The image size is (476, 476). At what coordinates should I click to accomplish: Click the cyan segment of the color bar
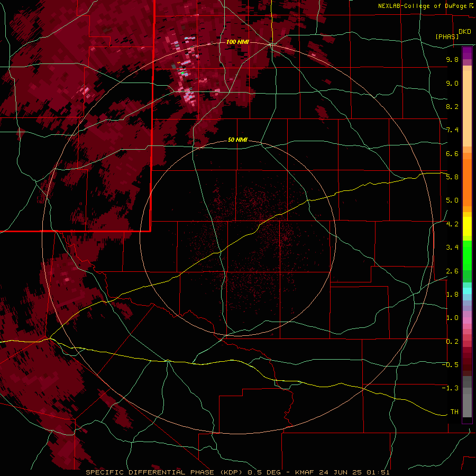pyautogui.click(x=467, y=291)
